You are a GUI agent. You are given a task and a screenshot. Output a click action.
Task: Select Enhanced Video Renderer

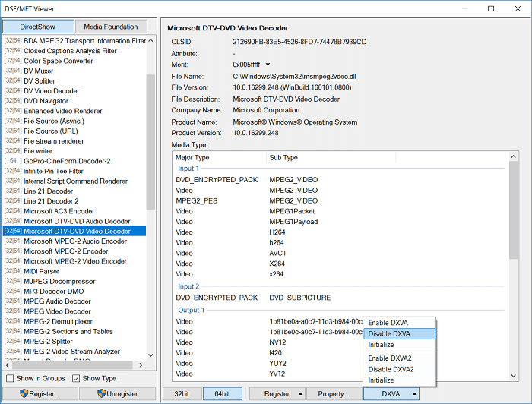coord(74,111)
